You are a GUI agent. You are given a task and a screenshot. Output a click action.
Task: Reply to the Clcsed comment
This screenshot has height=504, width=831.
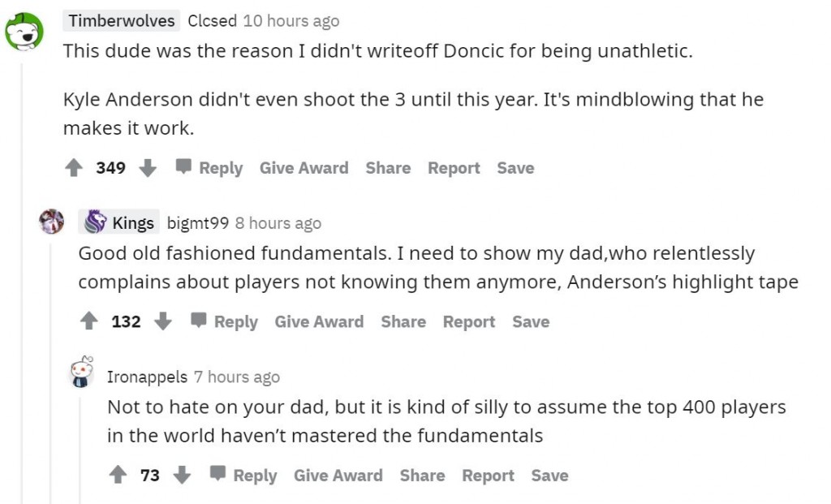(210, 168)
